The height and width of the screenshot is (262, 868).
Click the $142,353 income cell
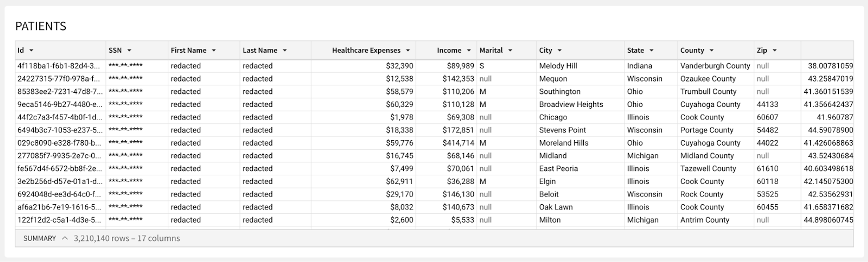(x=446, y=79)
